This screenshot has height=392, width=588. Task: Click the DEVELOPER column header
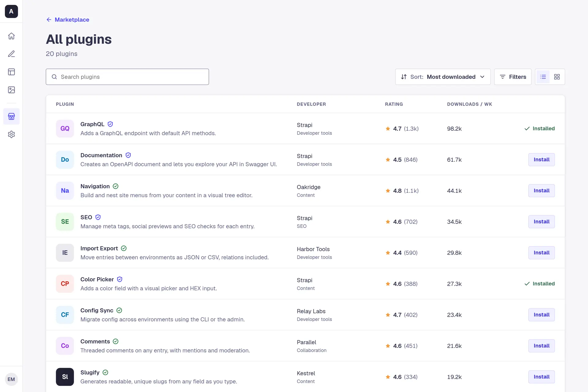click(x=311, y=104)
